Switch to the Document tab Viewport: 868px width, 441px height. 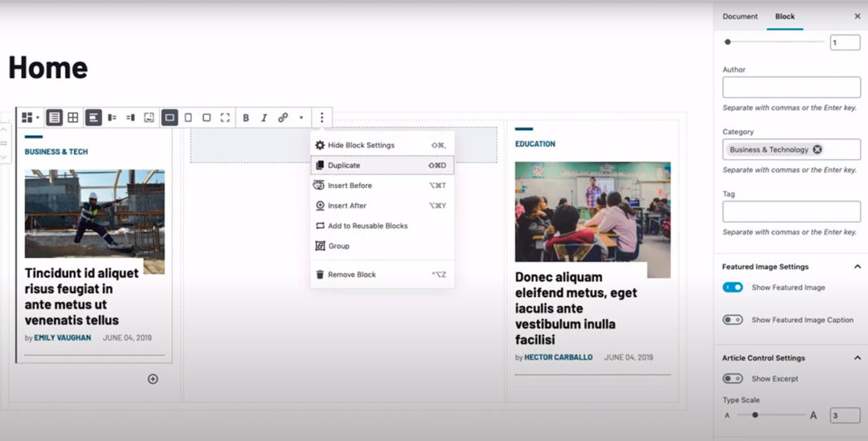(x=740, y=16)
